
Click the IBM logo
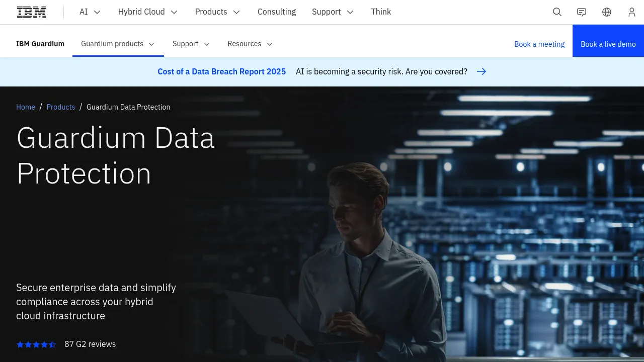(x=32, y=12)
